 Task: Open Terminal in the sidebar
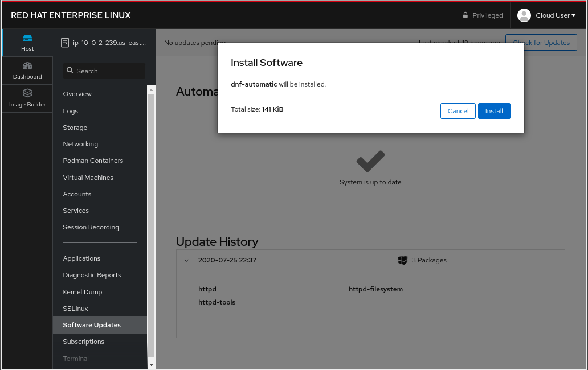[x=76, y=359]
